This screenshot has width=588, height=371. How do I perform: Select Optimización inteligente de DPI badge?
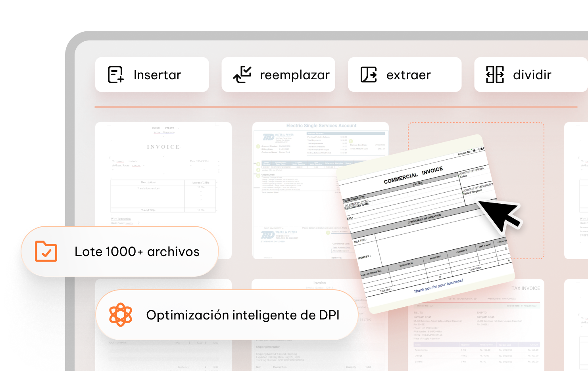[227, 315]
